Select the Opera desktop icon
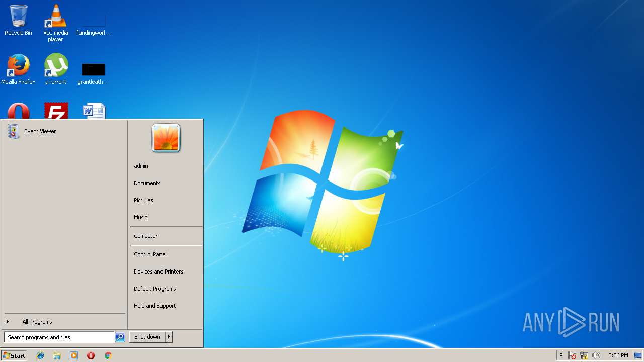Image resolution: width=644 pixels, height=362 pixels. (18, 111)
